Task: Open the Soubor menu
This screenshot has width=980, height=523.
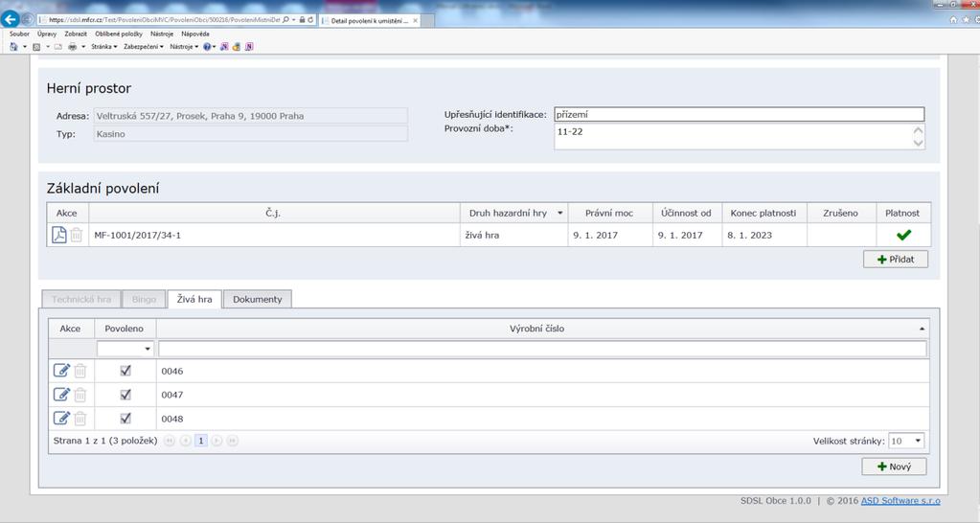Action: (x=19, y=34)
